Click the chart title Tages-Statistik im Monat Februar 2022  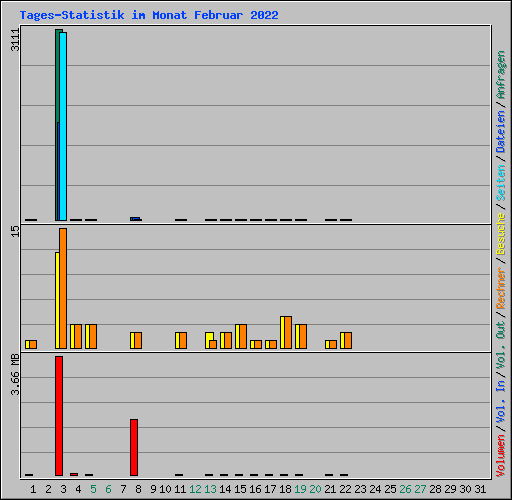[x=149, y=15]
